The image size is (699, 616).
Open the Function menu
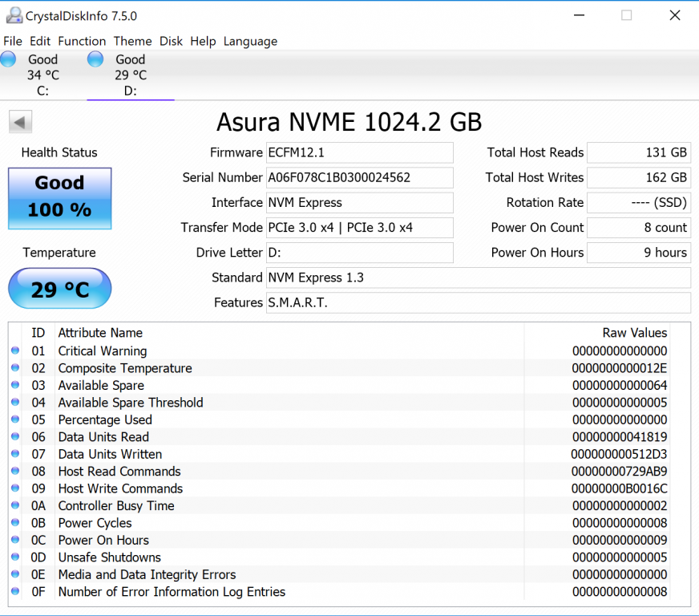click(x=82, y=41)
